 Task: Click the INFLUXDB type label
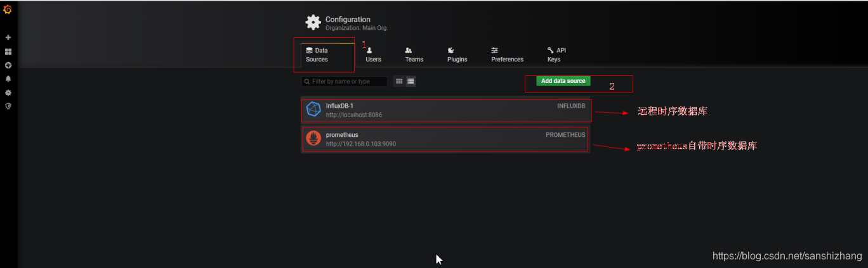tap(571, 106)
